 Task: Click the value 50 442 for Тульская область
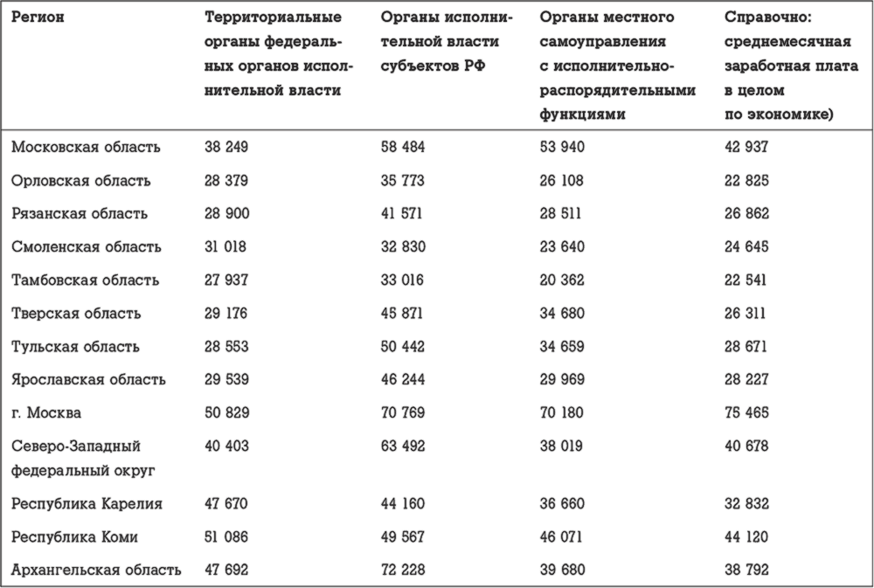(403, 347)
